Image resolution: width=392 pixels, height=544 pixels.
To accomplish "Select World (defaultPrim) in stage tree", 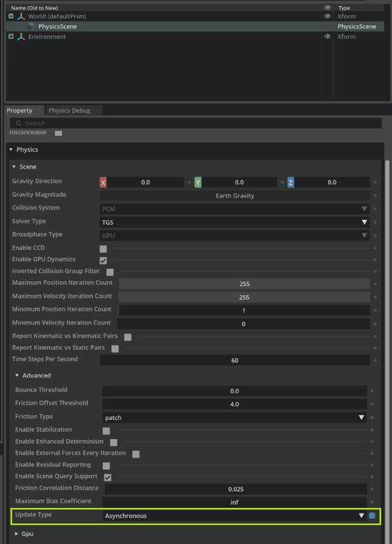I will (57, 16).
